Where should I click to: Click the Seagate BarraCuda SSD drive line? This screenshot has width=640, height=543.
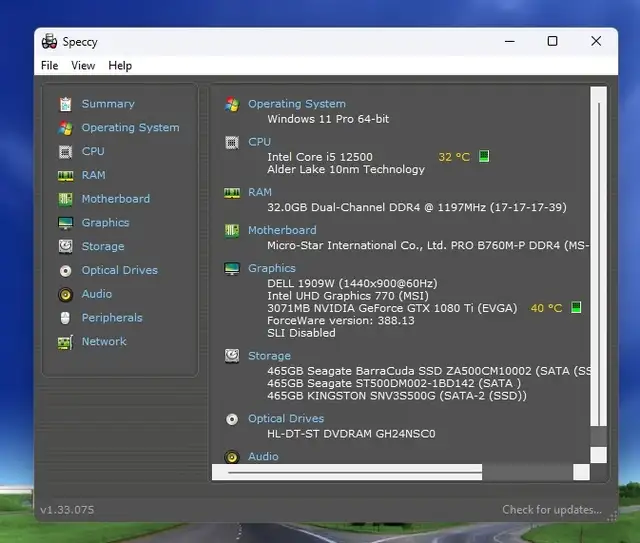click(x=428, y=371)
